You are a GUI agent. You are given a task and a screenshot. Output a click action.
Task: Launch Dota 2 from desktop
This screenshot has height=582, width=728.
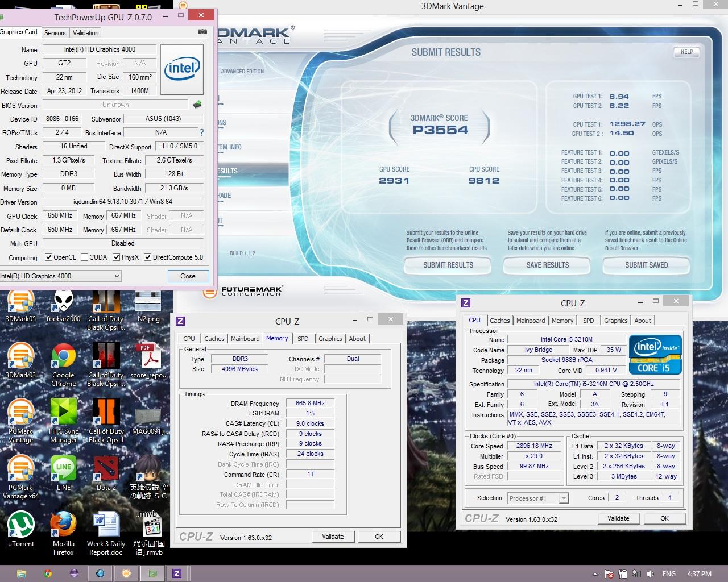[106, 473]
